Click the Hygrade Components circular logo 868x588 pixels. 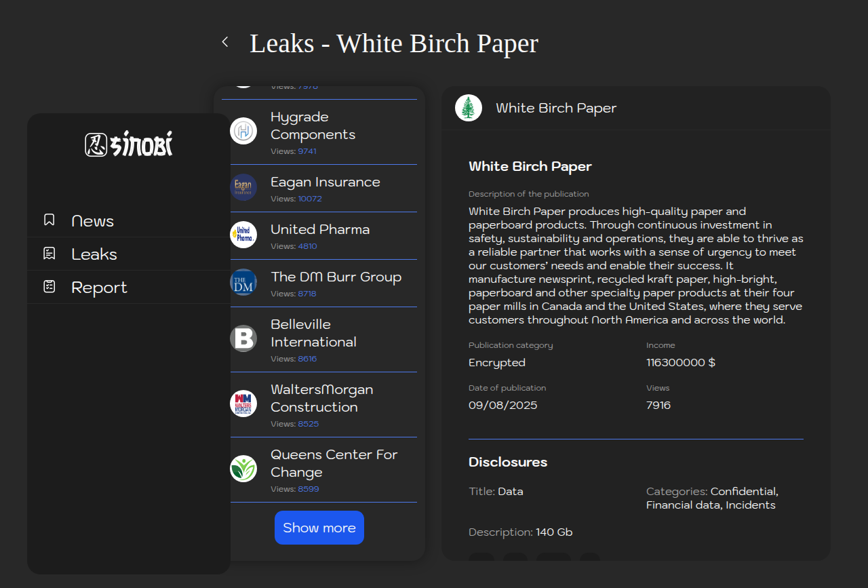(243, 131)
